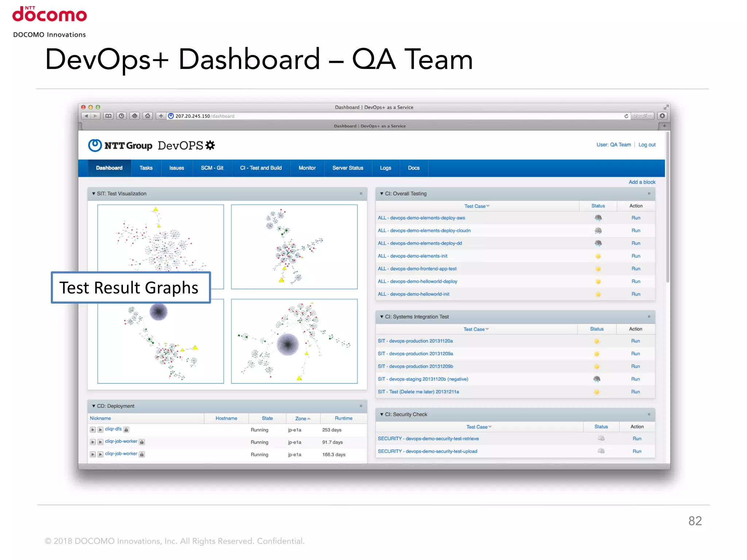The height and width of the screenshot is (560, 747).
Task: Open the bottom-left test visualization graph
Action: 160,341
